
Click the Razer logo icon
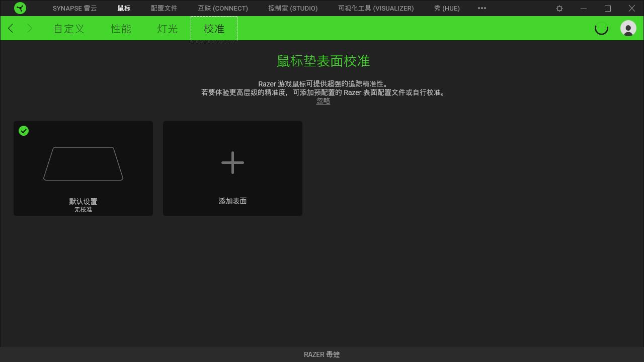(20, 8)
